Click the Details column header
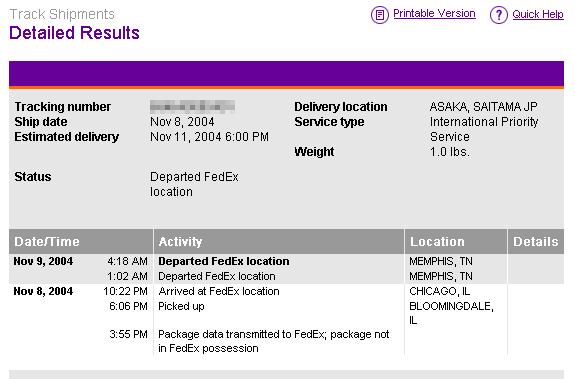 [536, 242]
